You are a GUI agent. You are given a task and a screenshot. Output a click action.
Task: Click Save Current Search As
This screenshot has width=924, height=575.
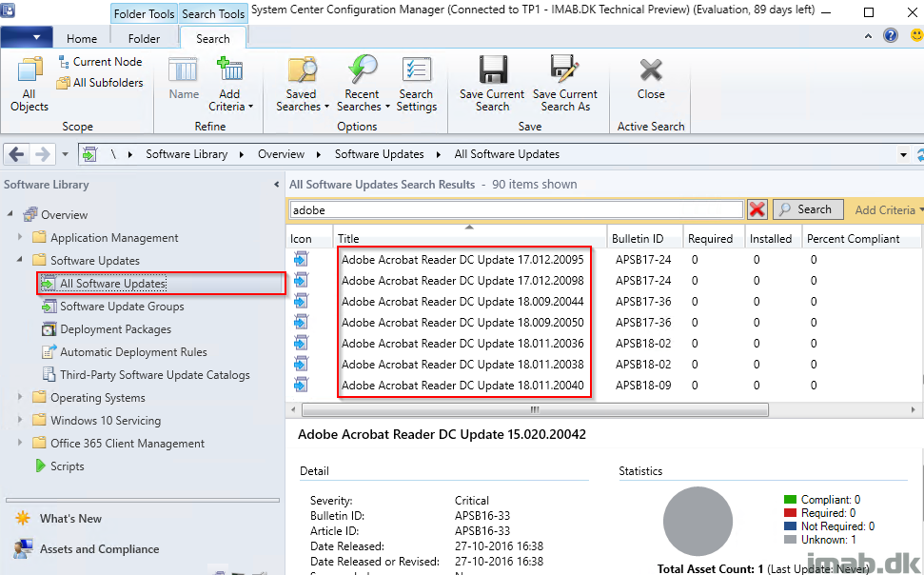(x=565, y=84)
